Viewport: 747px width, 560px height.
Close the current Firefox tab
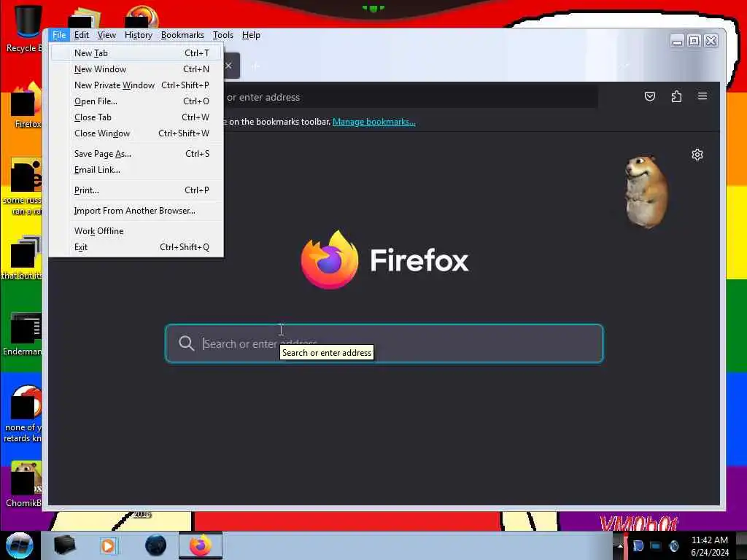coord(228,66)
